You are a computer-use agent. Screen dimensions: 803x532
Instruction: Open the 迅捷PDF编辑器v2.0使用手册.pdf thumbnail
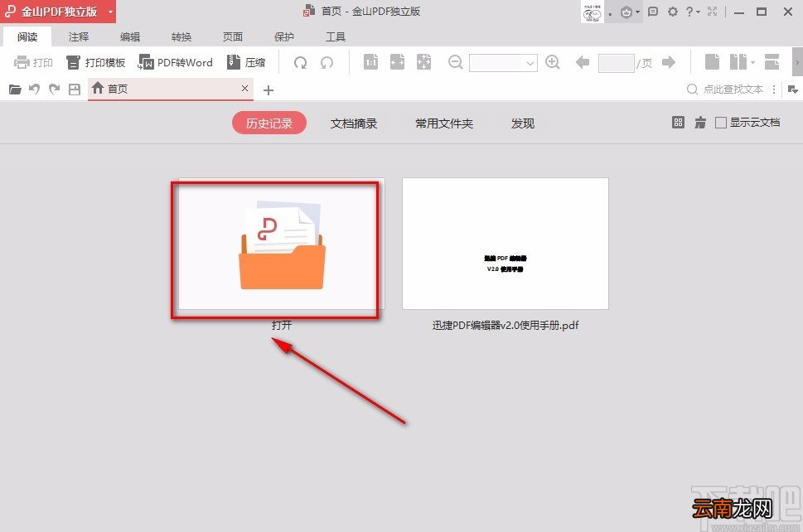(x=506, y=244)
